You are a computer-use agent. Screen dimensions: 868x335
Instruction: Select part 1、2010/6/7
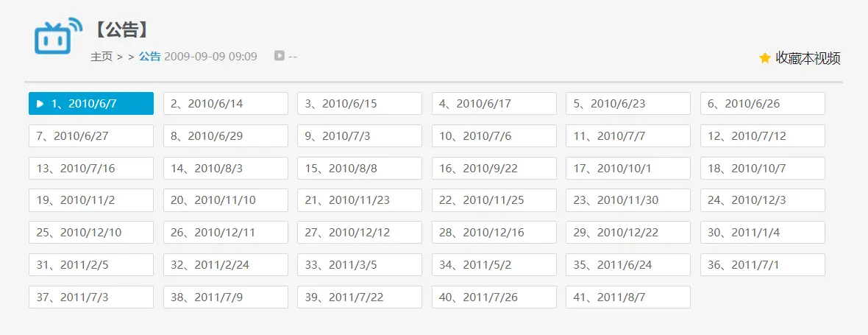[91, 104]
